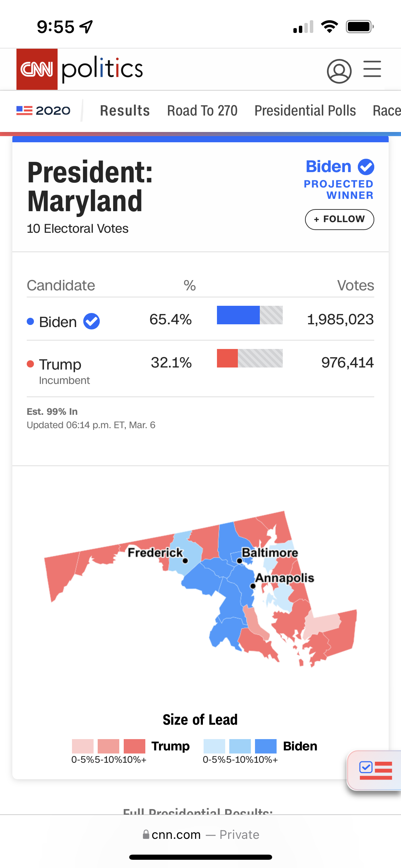The image size is (401, 868).
Task: Open Presidential Polls tab
Action: pyautogui.click(x=305, y=111)
